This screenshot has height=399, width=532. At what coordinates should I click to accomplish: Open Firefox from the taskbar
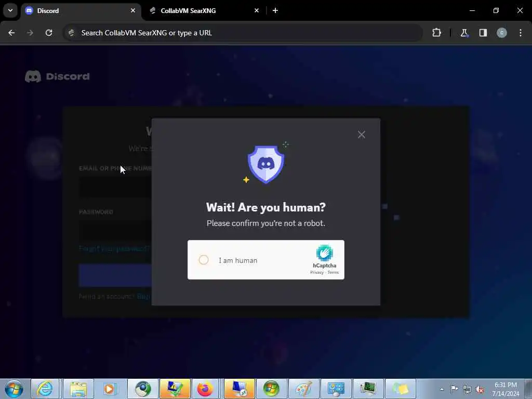205,389
